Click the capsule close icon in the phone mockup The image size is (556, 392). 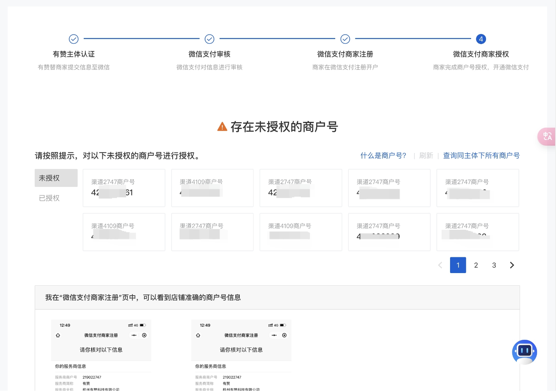(144, 335)
